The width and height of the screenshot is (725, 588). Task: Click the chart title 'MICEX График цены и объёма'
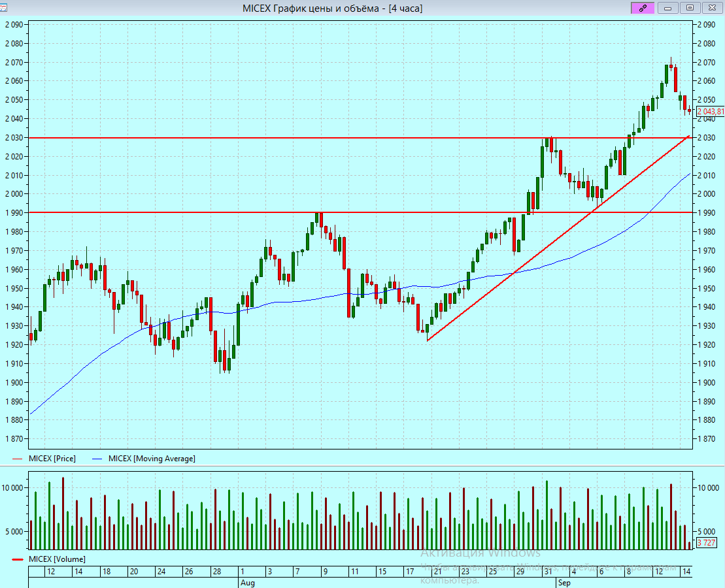[311, 8]
